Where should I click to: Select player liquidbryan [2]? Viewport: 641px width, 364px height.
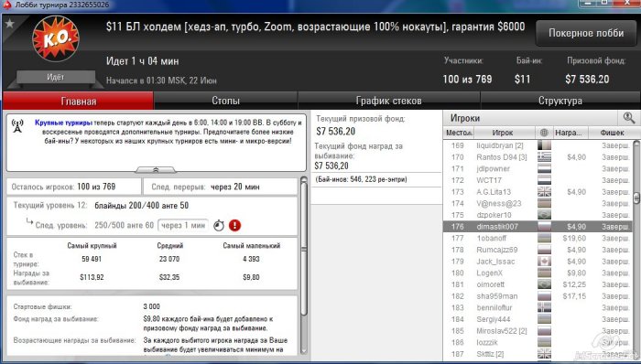point(500,145)
